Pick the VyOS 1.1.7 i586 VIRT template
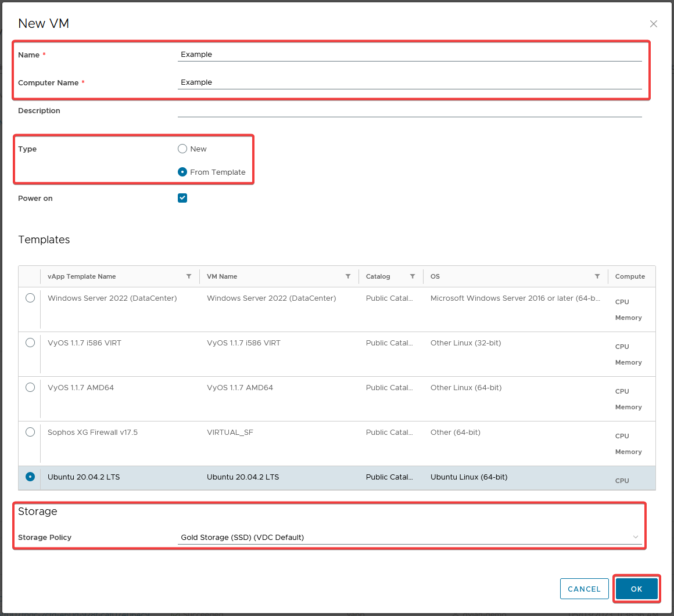Image resolution: width=674 pixels, height=616 pixels. [x=30, y=343]
